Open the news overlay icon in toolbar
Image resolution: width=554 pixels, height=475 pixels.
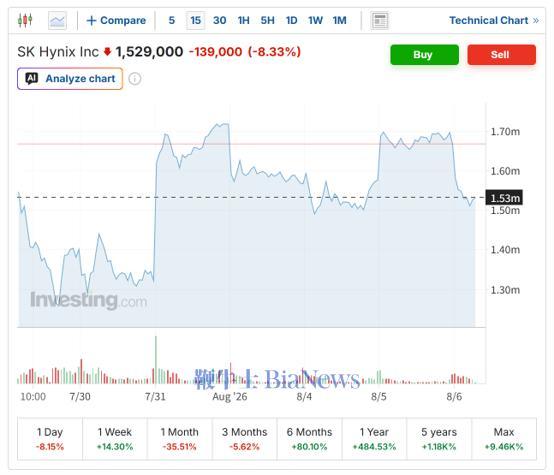(x=380, y=20)
